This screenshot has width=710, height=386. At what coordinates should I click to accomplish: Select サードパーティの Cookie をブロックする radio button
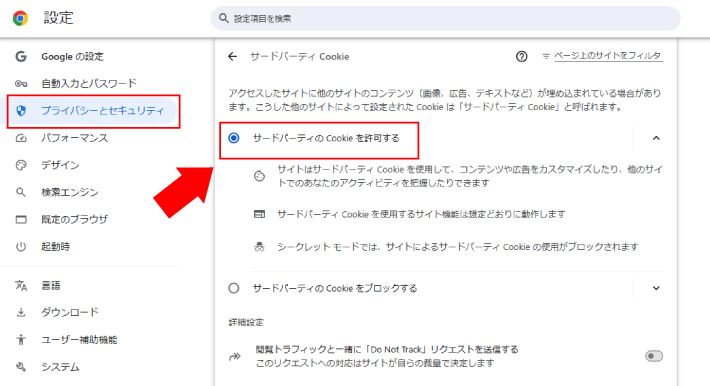(x=234, y=288)
